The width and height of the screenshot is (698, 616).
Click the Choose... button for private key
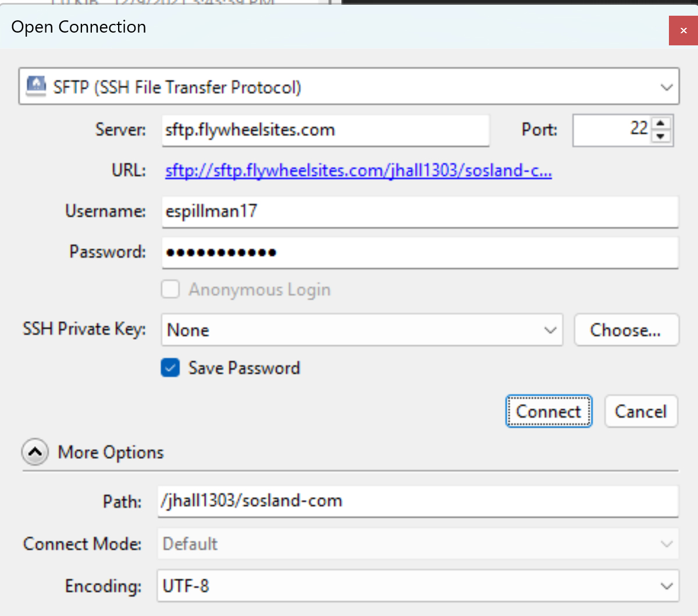[626, 330]
